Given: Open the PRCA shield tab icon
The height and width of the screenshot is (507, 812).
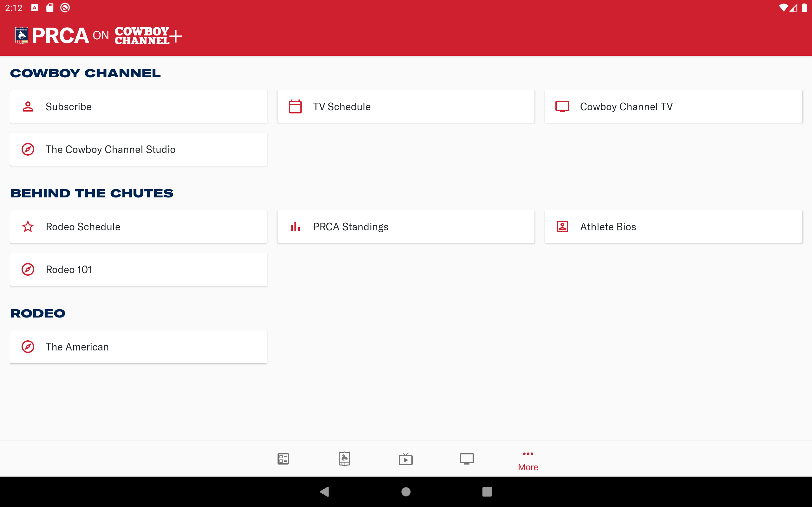Looking at the screenshot, I should (344, 459).
